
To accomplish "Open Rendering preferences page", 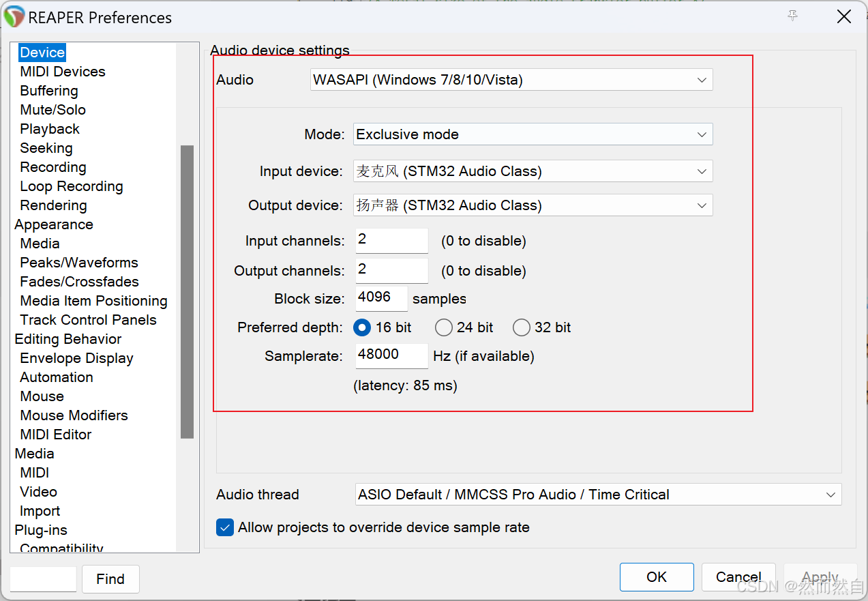I will [54, 205].
